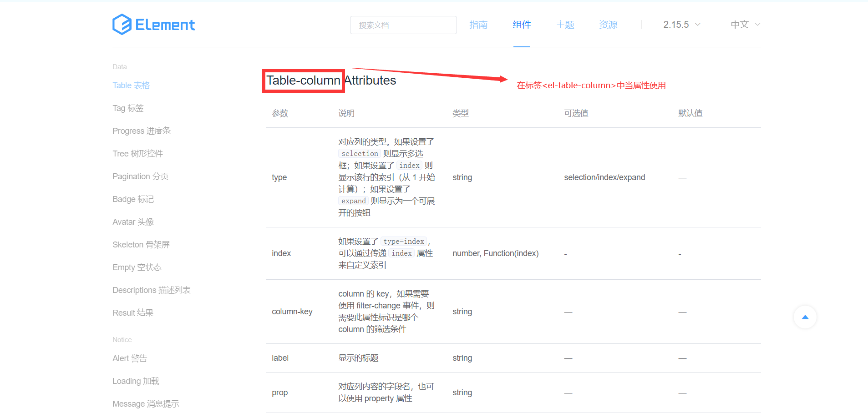Open the 2.15.5 version dropdown
The height and width of the screenshot is (413, 868).
(x=676, y=25)
